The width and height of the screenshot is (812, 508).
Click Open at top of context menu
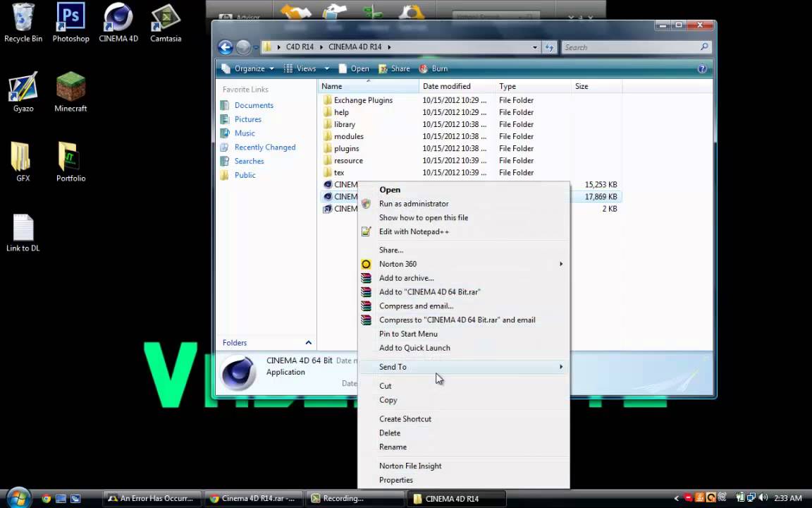[464, 190]
